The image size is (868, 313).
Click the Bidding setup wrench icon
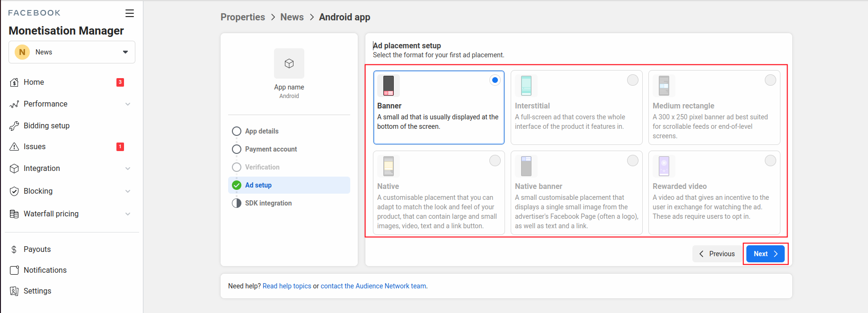14,126
